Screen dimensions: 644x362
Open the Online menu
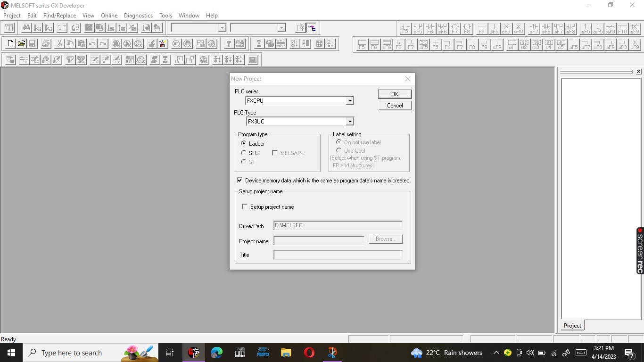[109, 16]
